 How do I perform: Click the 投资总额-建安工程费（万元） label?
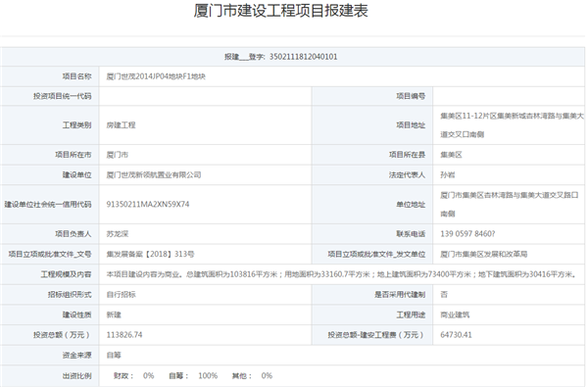376,335
